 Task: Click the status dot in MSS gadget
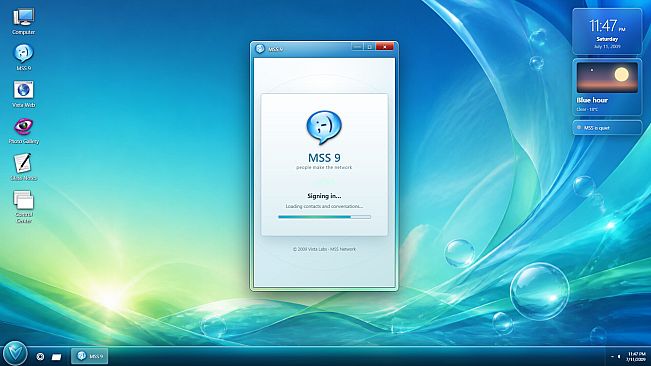pyautogui.click(x=579, y=127)
